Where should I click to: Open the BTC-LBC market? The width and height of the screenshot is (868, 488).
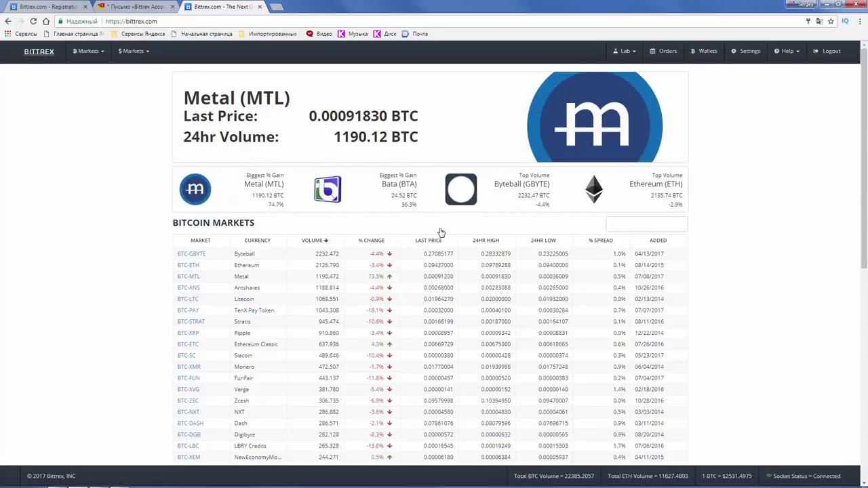point(188,446)
